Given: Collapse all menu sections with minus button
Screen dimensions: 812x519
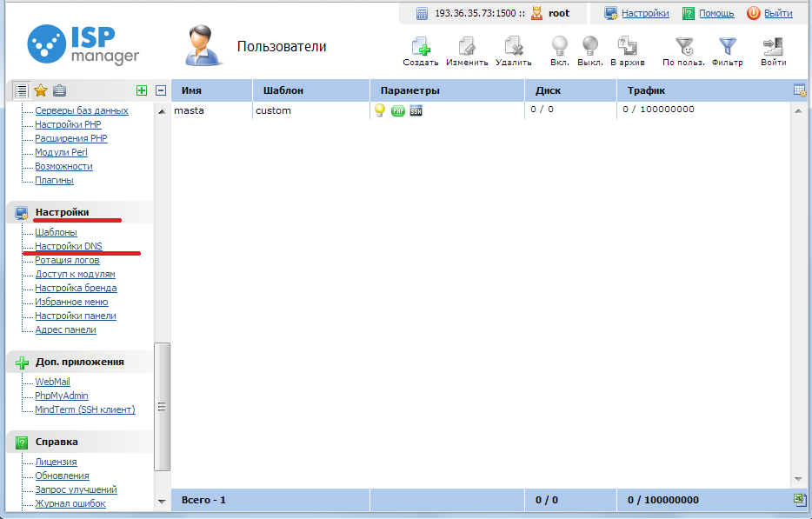Looking at the screenshot, I should click(x=161, y=90).
